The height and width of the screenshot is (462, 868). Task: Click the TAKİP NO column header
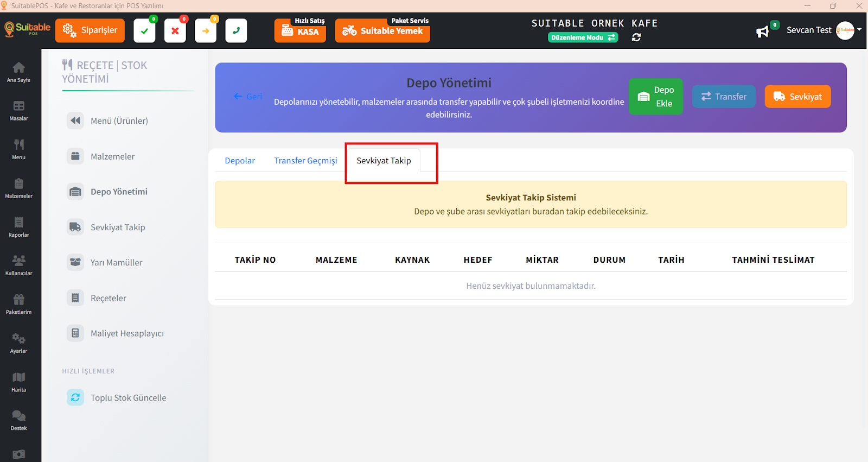[255, 260]
